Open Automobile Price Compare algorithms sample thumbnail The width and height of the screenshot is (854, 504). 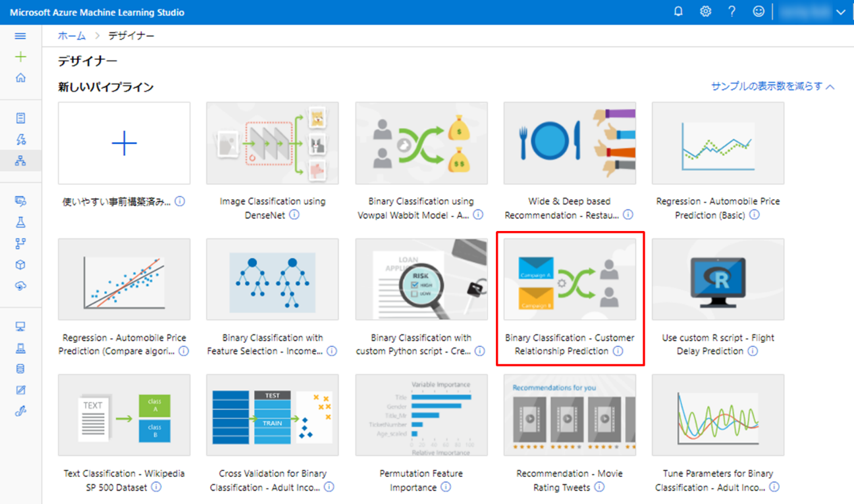[x=124, y=279]
